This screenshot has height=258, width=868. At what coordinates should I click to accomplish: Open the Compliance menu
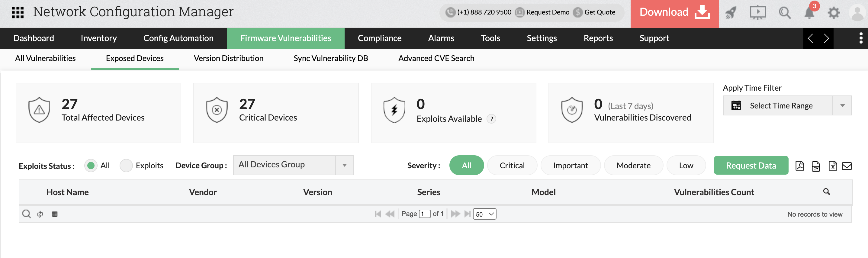[379, 38]
